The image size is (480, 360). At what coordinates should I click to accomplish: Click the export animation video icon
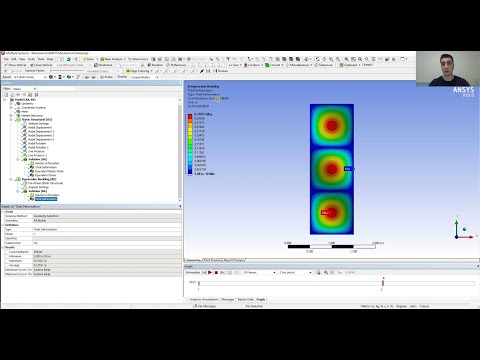(318, 272)
